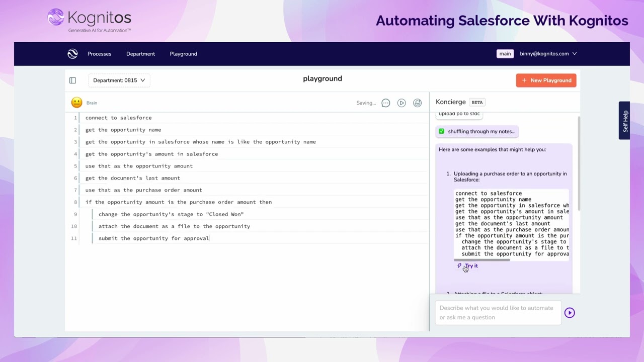Screen dimensions: 644x362
Task: Click example heading 'Uploading a purchase order to an opportunity in Salesforce:'
Action: click(x=510, y=176)
